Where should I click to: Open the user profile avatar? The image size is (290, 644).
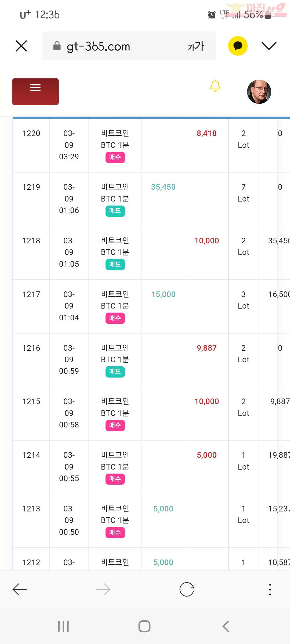(259, 92)
